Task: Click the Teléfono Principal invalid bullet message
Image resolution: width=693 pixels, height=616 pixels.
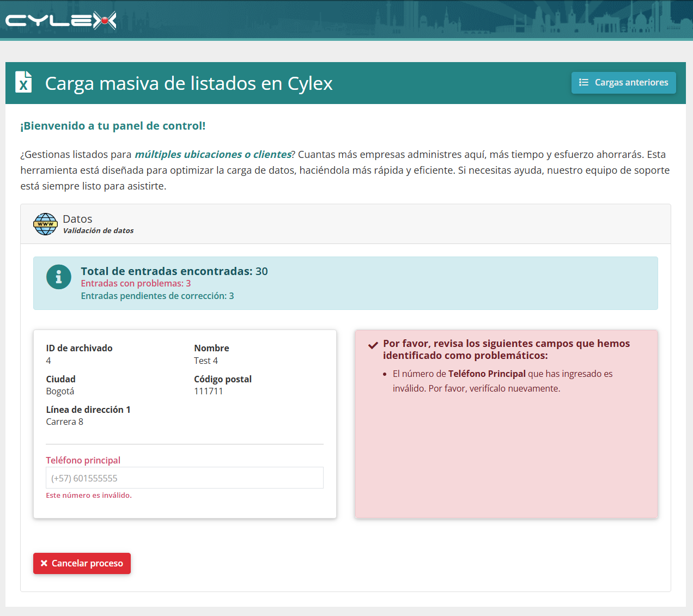Action: click(x=502, y=381)
